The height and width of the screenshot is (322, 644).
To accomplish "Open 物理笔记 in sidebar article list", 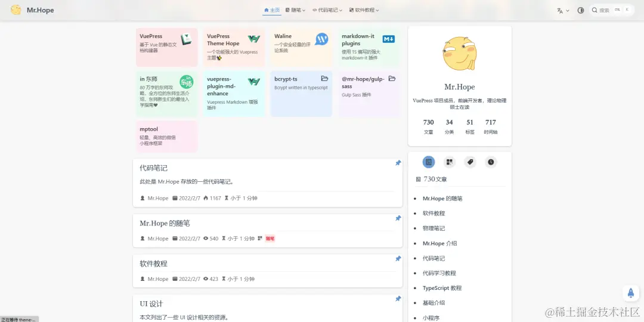I will point(434,228).
